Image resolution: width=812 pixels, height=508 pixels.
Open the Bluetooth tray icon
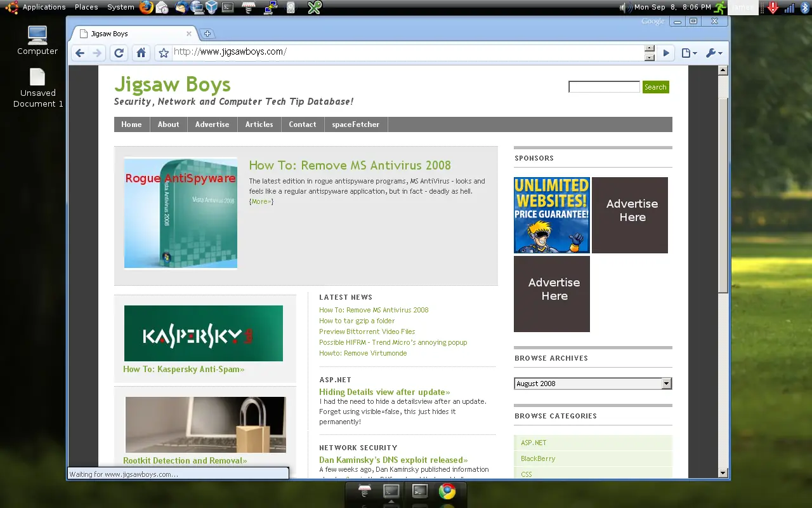point(804,8)
